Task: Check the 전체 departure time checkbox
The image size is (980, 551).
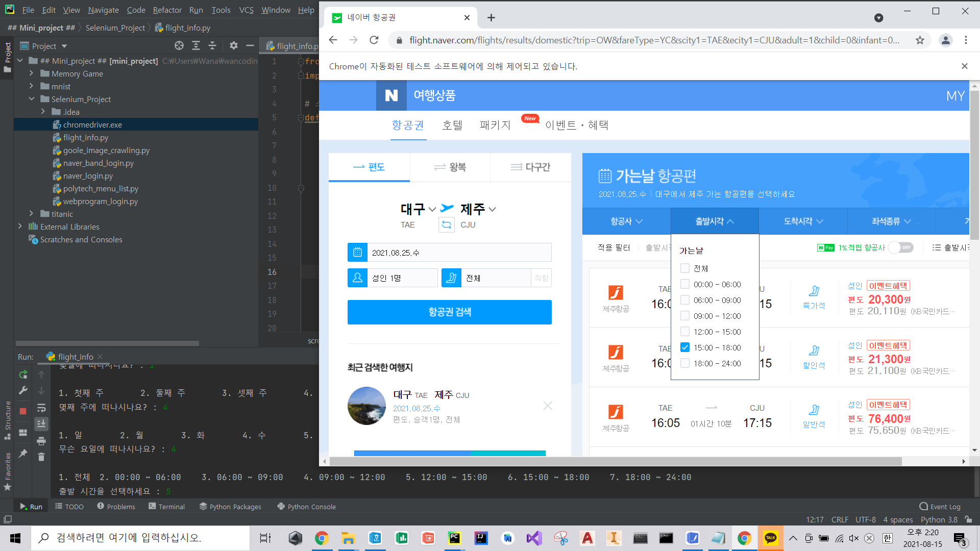Action: coord(685,268)
